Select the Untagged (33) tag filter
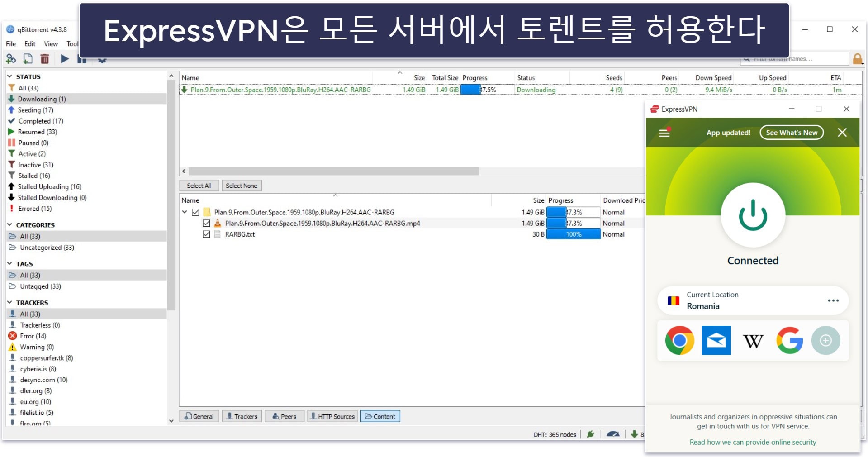This screenshot has width=868, height=457. [86, 286]
